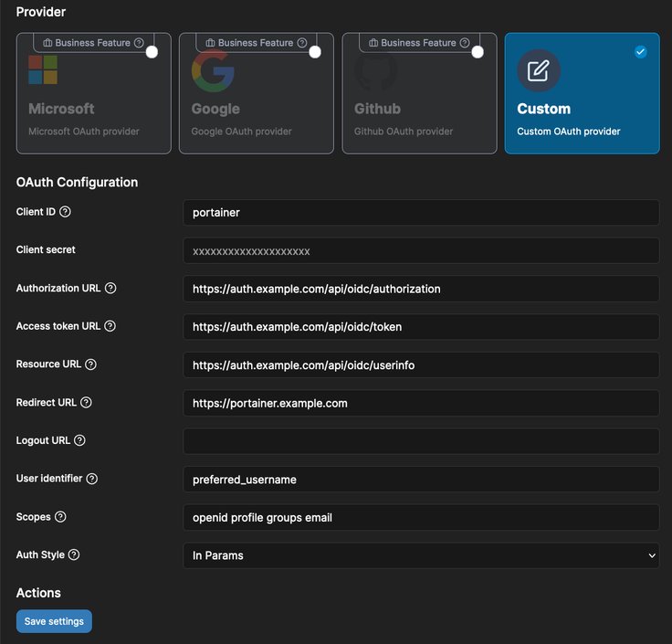Click the Scopes input field
Image resolution: width=672 pixels, height=644 pixels.
click(x=421, y=517)
